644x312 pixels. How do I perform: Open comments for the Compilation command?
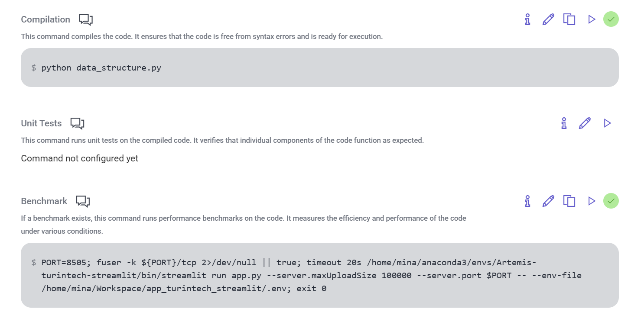tap(86, 19)
